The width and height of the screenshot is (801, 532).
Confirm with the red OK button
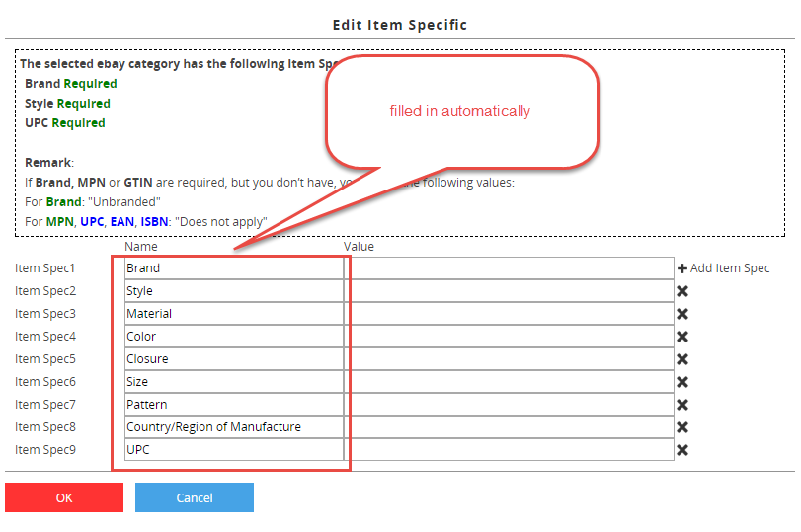point(64,497)
